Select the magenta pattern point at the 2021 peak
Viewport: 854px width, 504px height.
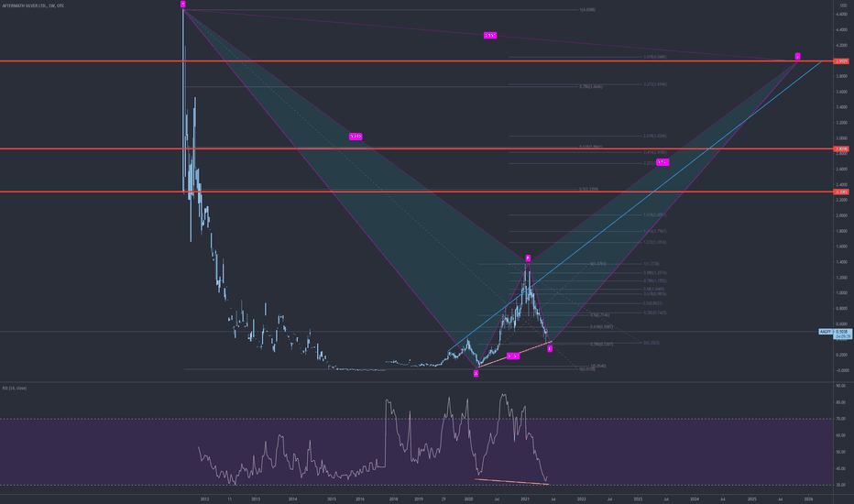tap(528, 258)
